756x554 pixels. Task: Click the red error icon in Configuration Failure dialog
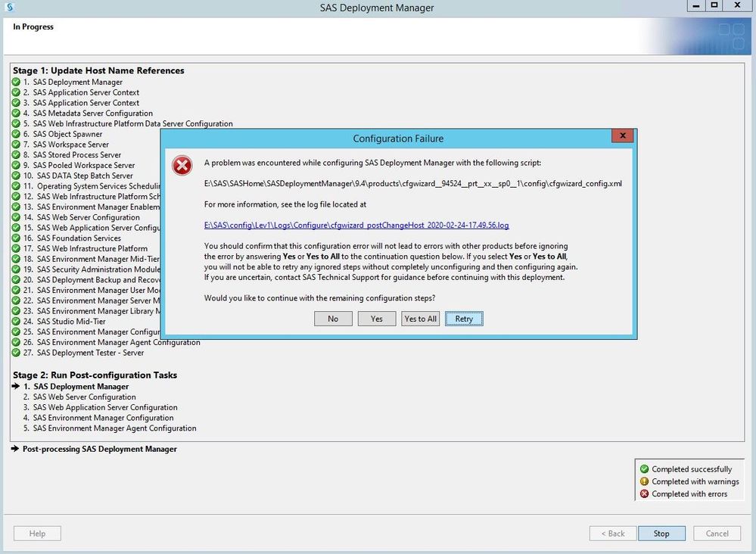[182, 166]
